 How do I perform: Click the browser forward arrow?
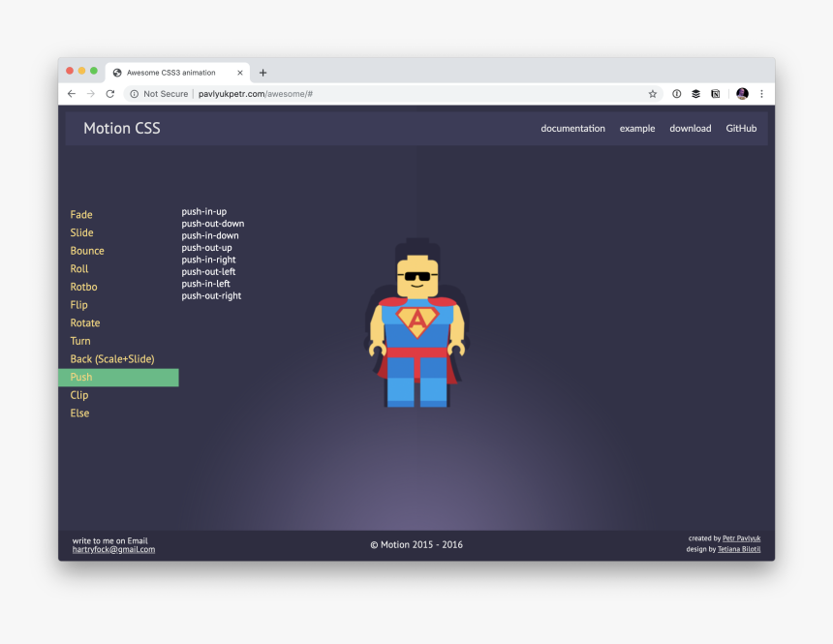(91, 94)
